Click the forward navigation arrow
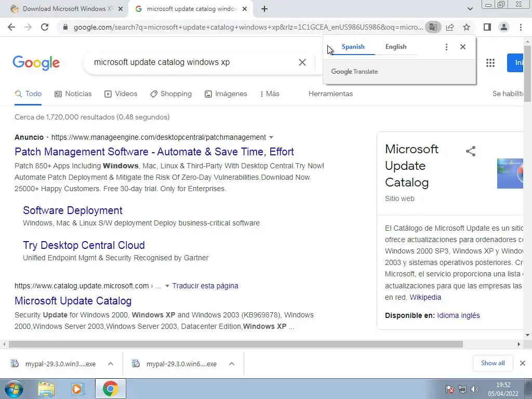Image resolution: width=532 pixels, height=399 pixels. click(28, 27)
